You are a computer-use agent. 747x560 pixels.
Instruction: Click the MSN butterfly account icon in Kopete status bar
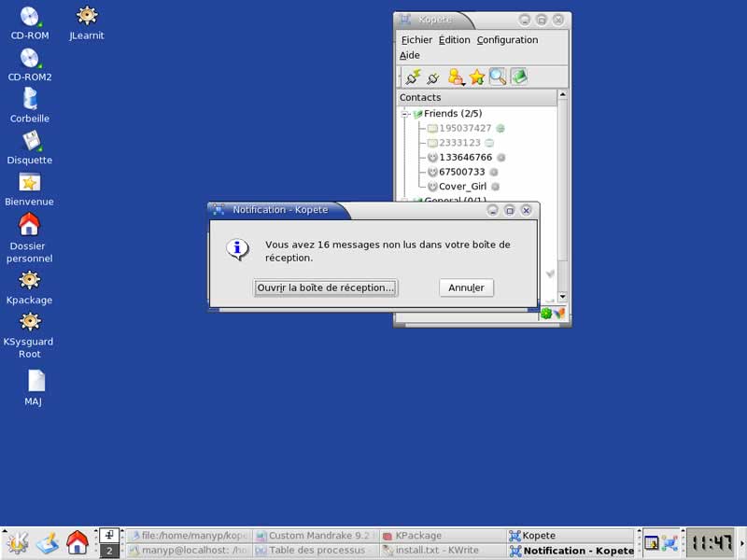click(x=558, y=314)
